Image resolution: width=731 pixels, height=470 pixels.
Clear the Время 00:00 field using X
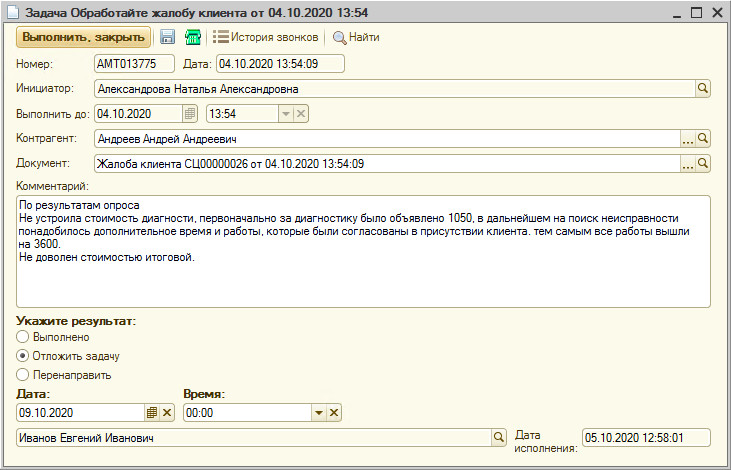pyautogui.click(x=335, y=412)
